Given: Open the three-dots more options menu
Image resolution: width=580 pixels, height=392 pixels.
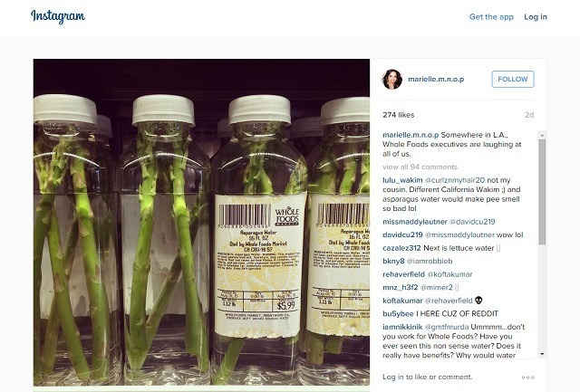Looking at the screenshot, I should pos(527,378).
